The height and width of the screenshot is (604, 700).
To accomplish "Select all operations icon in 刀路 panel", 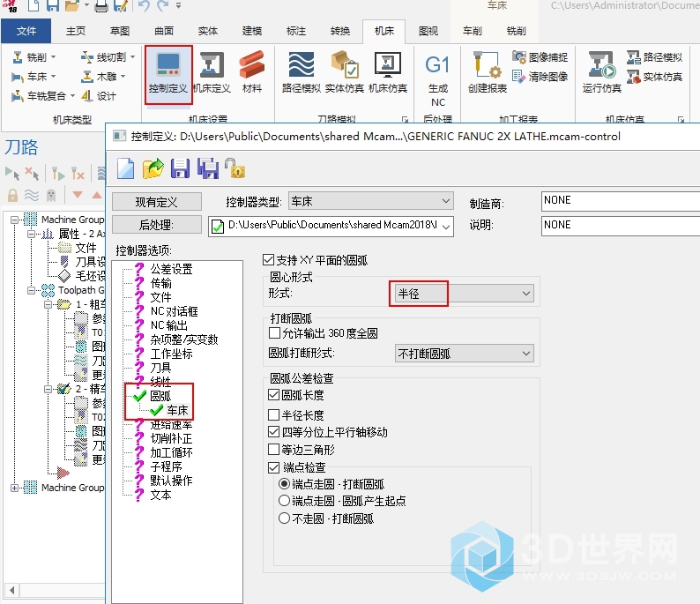I will pyautogui.click(x=12, y=173).
